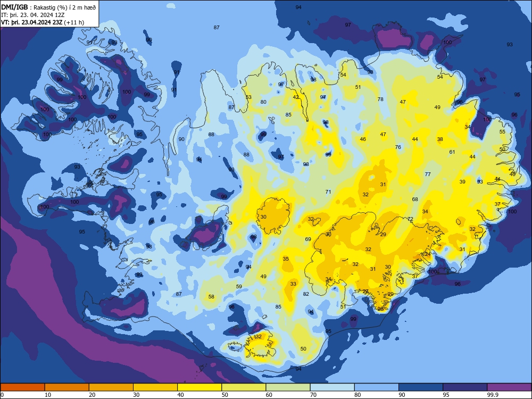Click the humidity value '78' on the map
Viewport: 532px width, 399px height.
pyautogui.click(x=380, y=99)
